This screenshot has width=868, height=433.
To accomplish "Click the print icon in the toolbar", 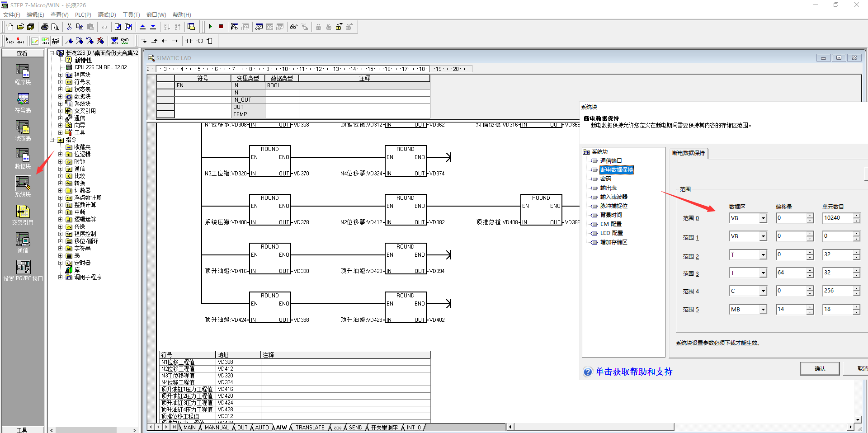I will (x=45, y=27).
